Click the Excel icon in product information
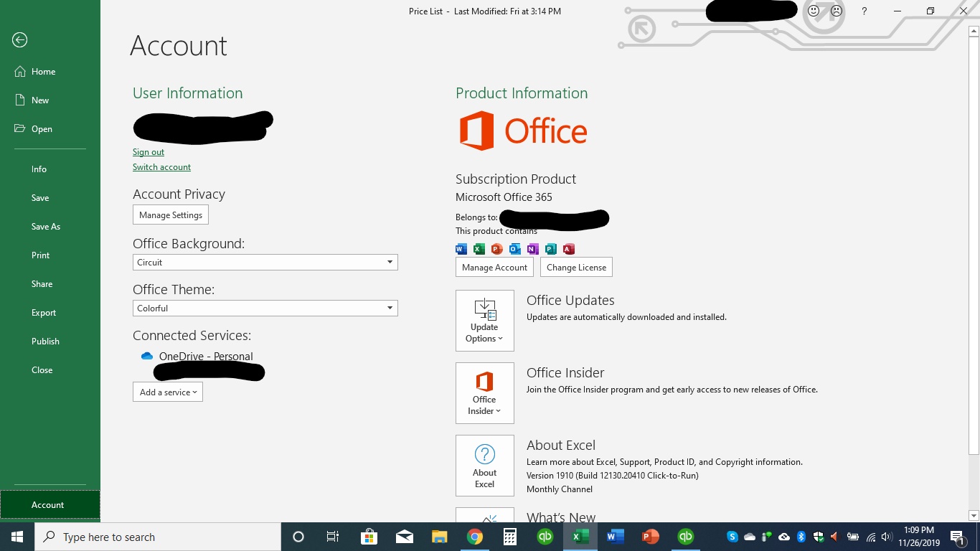This screenshot has height=551, width=980. (478, 249)
